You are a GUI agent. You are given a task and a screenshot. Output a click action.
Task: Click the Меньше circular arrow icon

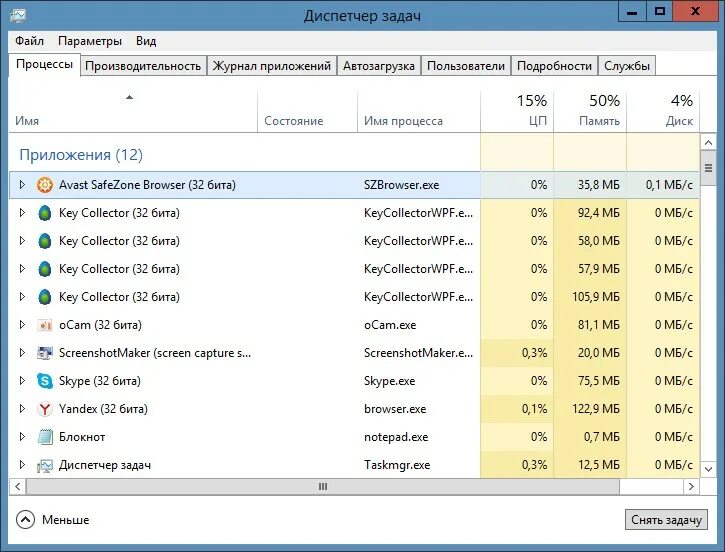point(25,520)
